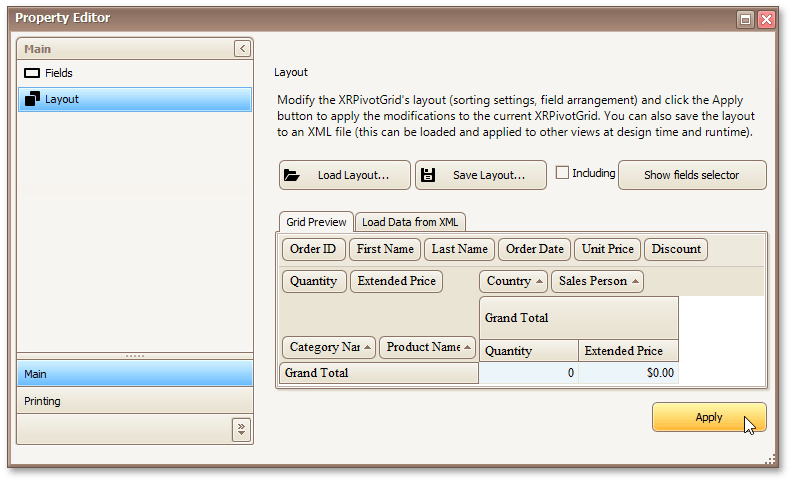Select the Extended Price data field header
The width and height of the screenshot is (792, 482).
click(x=397, y=281)
